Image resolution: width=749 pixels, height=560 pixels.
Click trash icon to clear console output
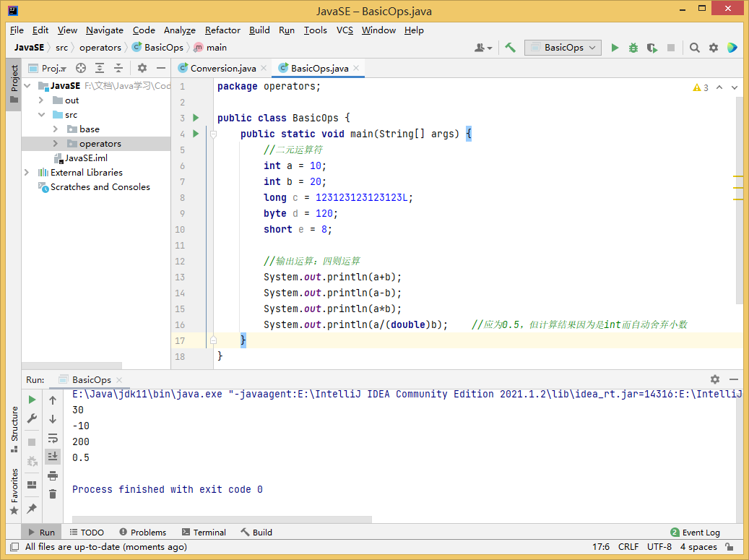click(53, 494)
